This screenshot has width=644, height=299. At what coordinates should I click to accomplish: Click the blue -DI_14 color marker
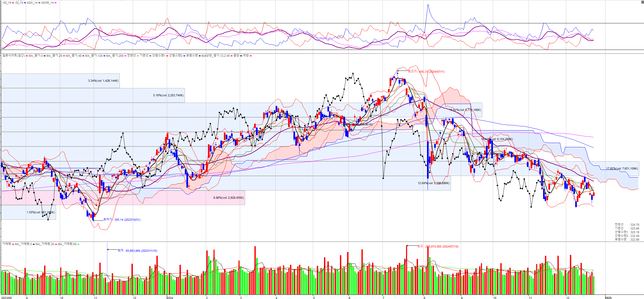25,3
